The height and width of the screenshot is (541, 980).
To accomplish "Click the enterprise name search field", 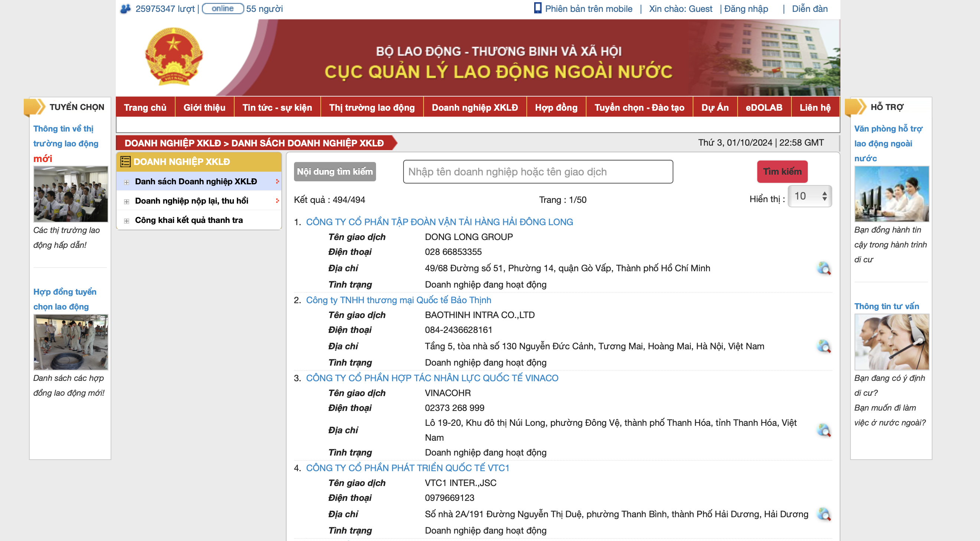I will pyautogui.click(x=538, y=172).
